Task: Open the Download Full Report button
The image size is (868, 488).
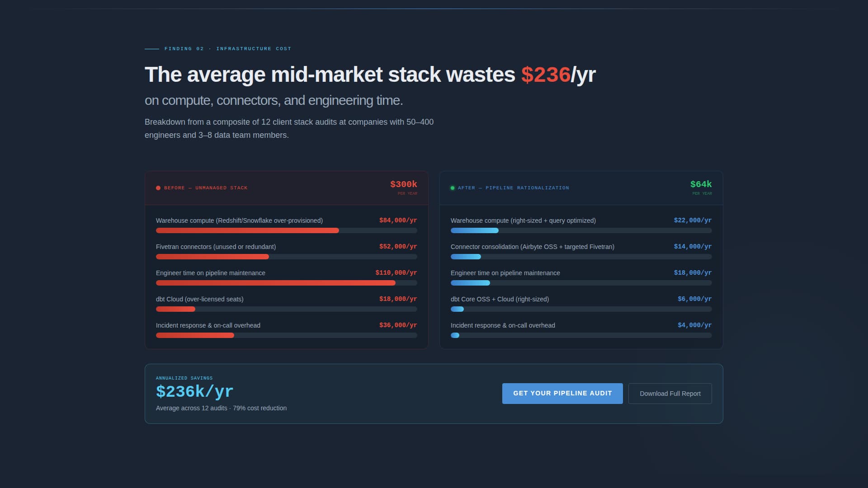Action: point(670,394)
